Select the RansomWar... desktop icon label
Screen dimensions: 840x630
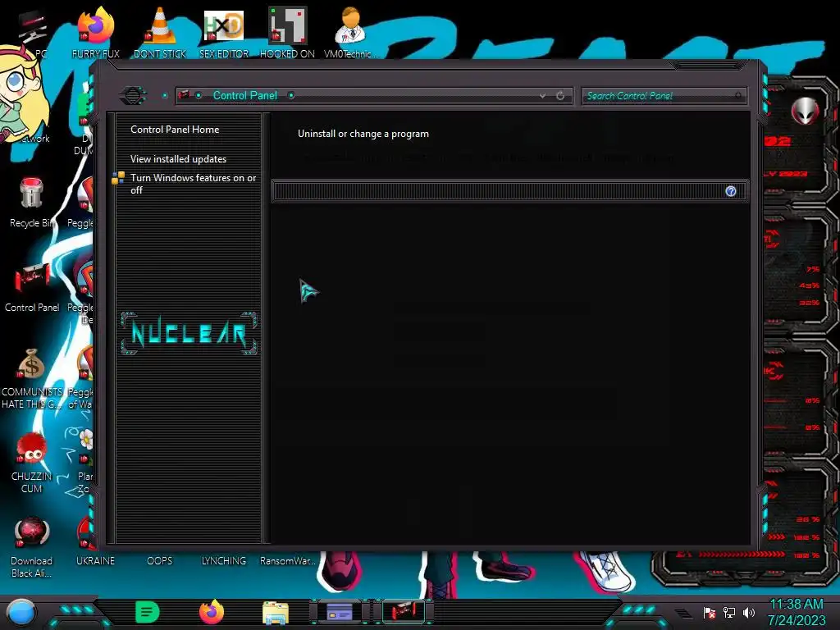288,561
